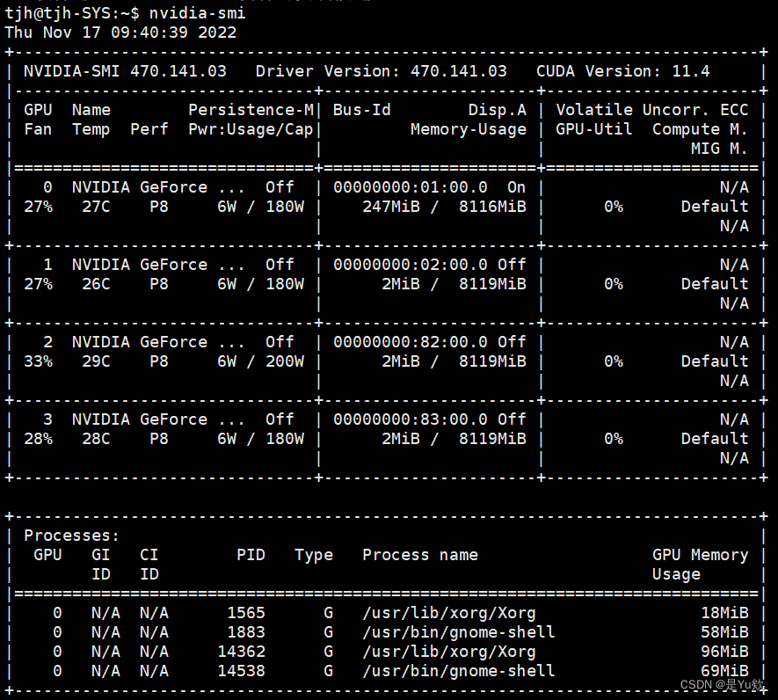Select PID 14538

pyautogui.click(x=242, y=671)
